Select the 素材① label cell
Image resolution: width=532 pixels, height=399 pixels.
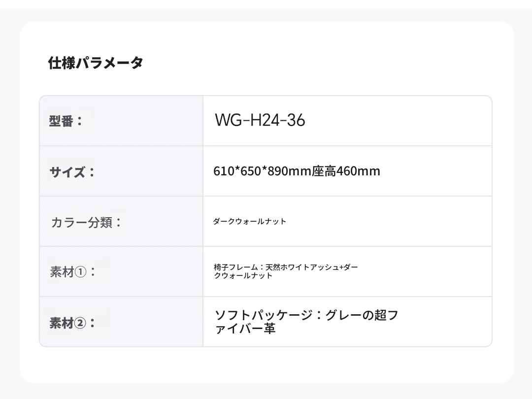pyautogui.click(x=121, y=271)
